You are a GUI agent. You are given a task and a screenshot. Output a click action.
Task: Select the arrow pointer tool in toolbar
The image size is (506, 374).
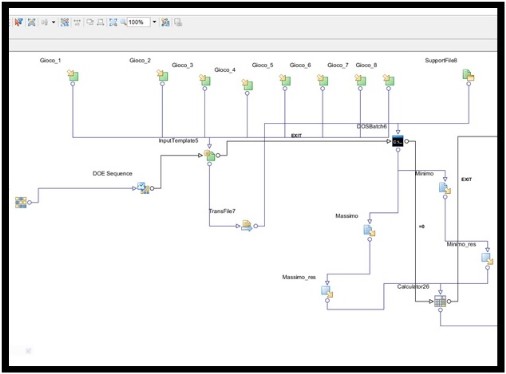pos(18,22)
